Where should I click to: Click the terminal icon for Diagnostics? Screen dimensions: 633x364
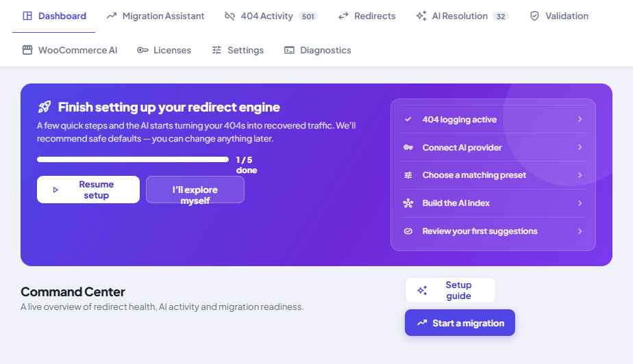(289, 50)
